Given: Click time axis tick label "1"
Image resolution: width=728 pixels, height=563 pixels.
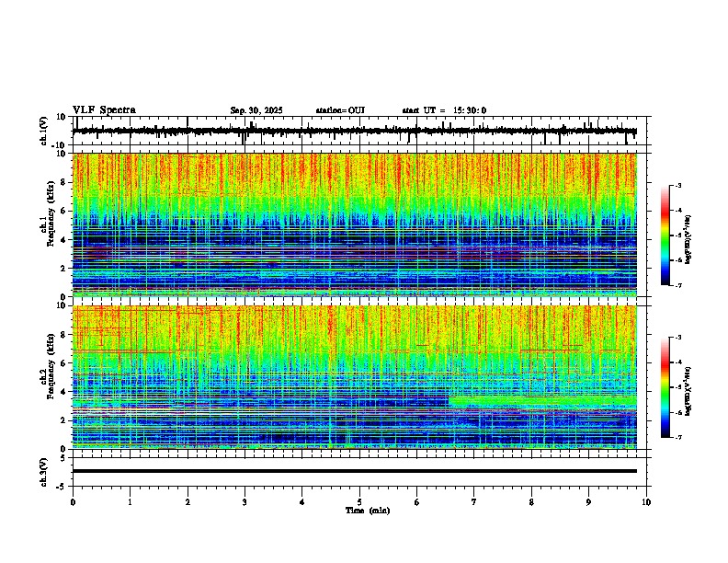Looking at the screenshot, I should coord(130,502).
